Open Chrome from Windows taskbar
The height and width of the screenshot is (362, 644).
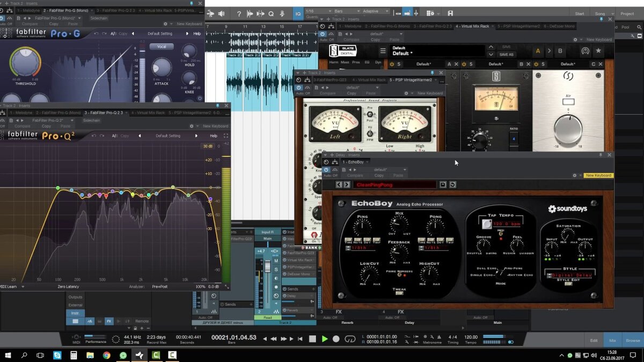tap(106, 355)
